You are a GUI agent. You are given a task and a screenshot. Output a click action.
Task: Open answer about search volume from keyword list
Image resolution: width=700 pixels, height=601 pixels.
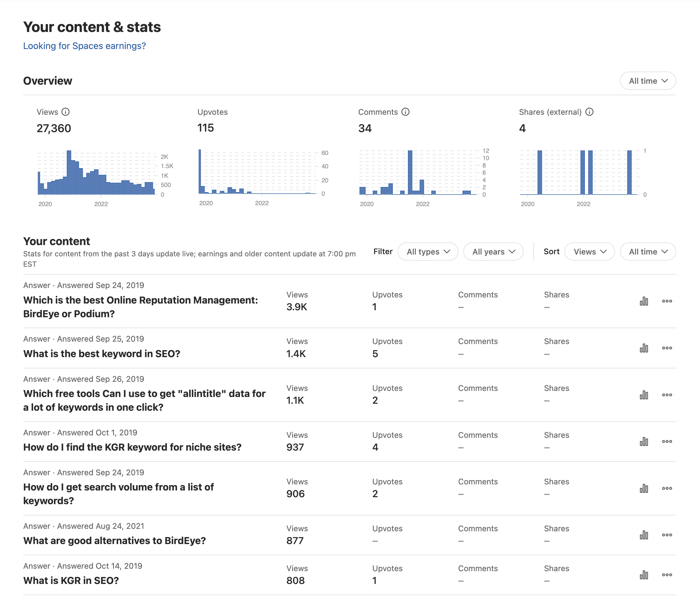tap(118, 494)
